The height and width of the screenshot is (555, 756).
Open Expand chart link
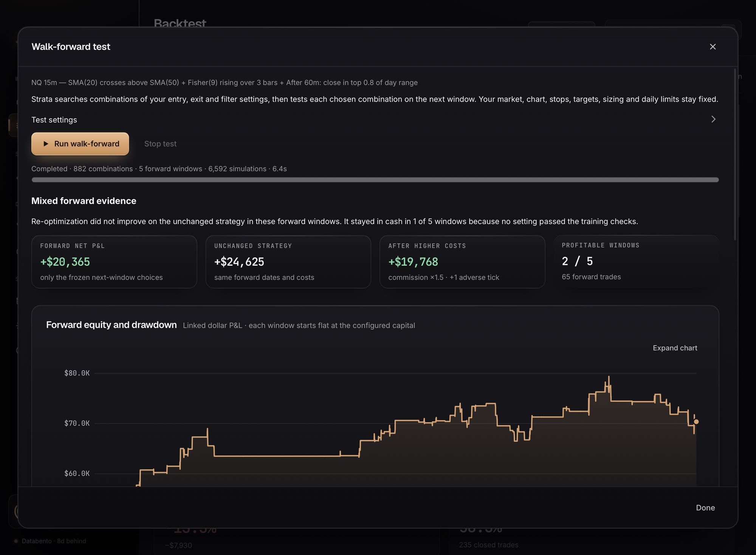(675, 348)
